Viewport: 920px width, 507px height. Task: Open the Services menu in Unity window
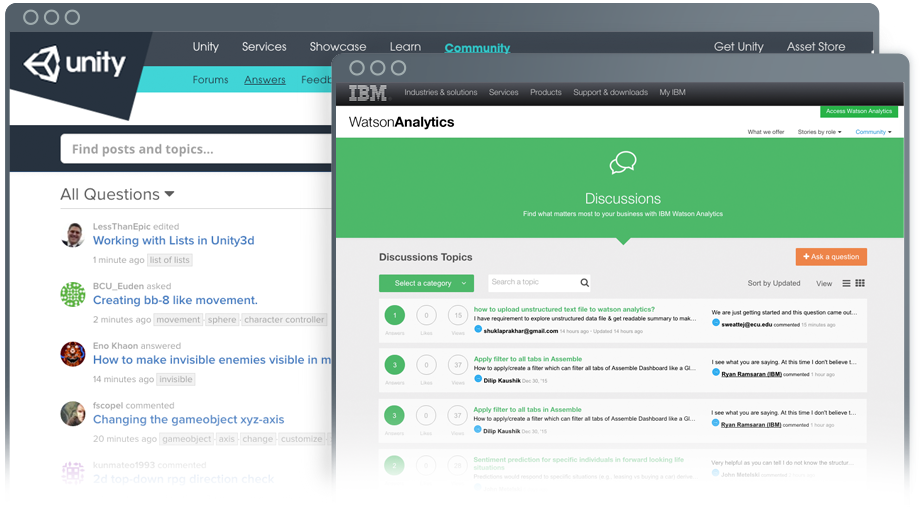(264, 47)
